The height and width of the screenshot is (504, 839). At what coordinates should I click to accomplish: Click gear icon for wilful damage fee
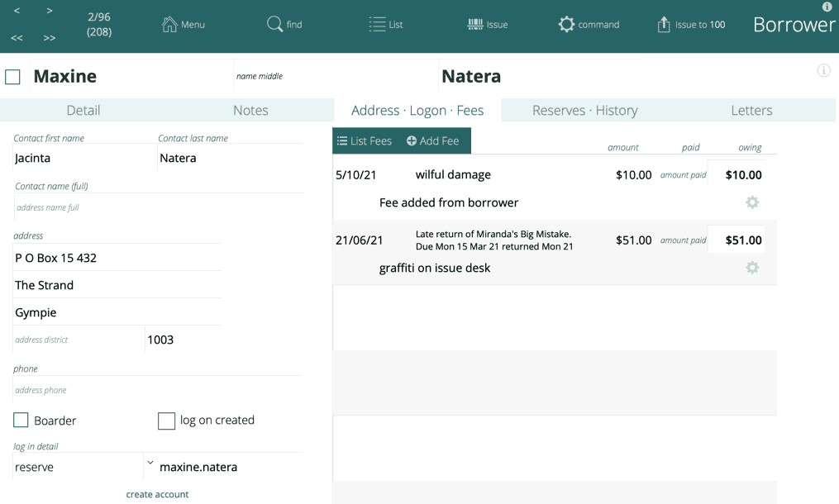[x=751, y=202]
